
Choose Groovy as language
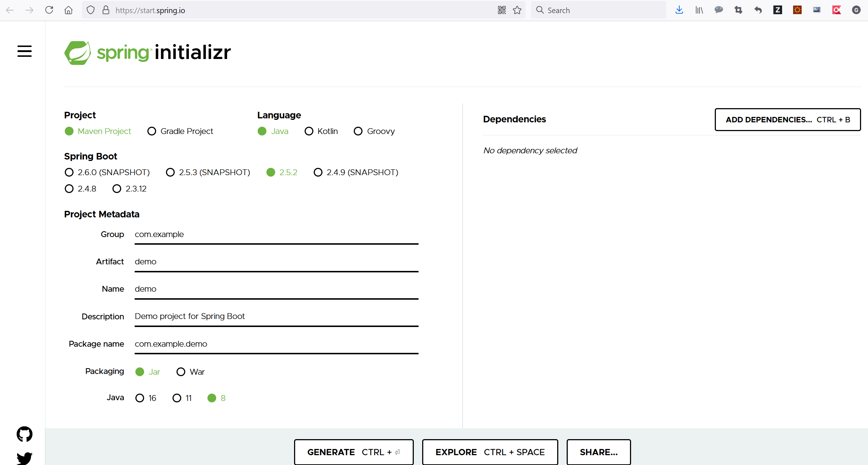(374, 131)
